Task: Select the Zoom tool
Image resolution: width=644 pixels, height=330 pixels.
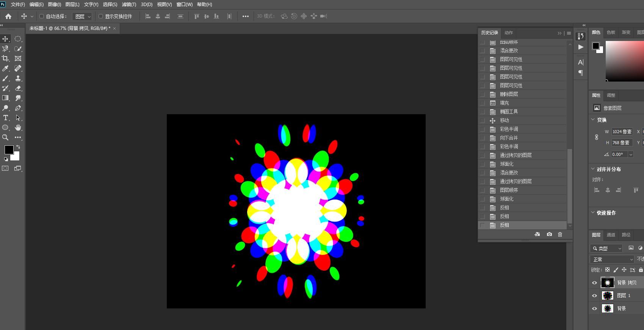Action: coord(6,137)
